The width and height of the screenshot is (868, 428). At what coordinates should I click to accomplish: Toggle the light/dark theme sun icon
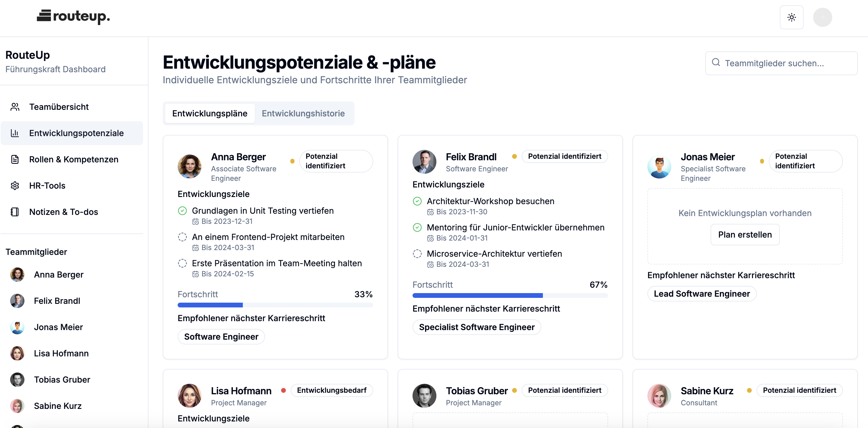[x=791, y=17]
